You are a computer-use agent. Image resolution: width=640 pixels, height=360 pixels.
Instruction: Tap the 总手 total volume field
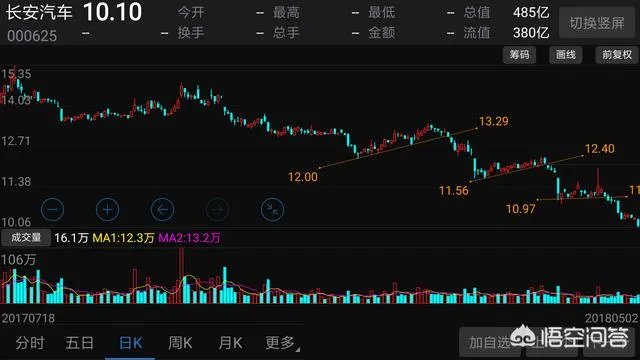(x=316, y=33)
